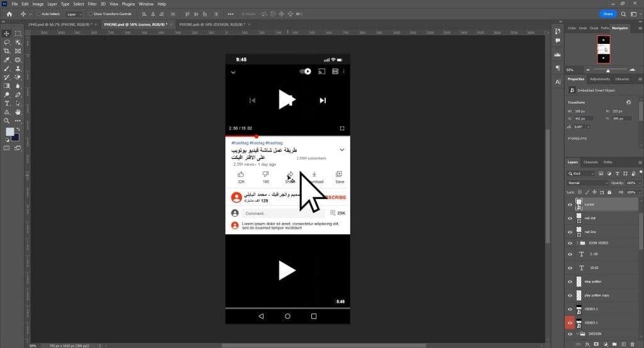
Task: Select the Hand tool
Action: coord(18,112)
